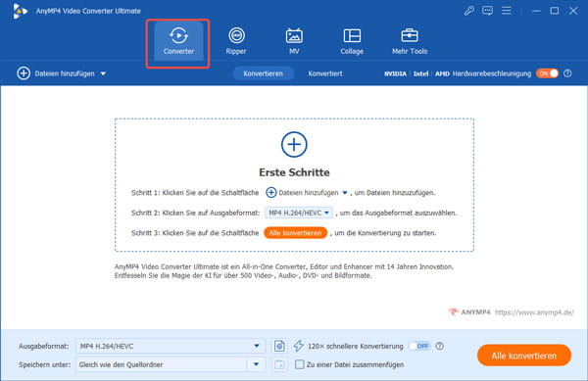Expand the Schritt 1 Dateien hinzufügen arrow
Viewport: 588px width, 381px height.
[345, 193]
